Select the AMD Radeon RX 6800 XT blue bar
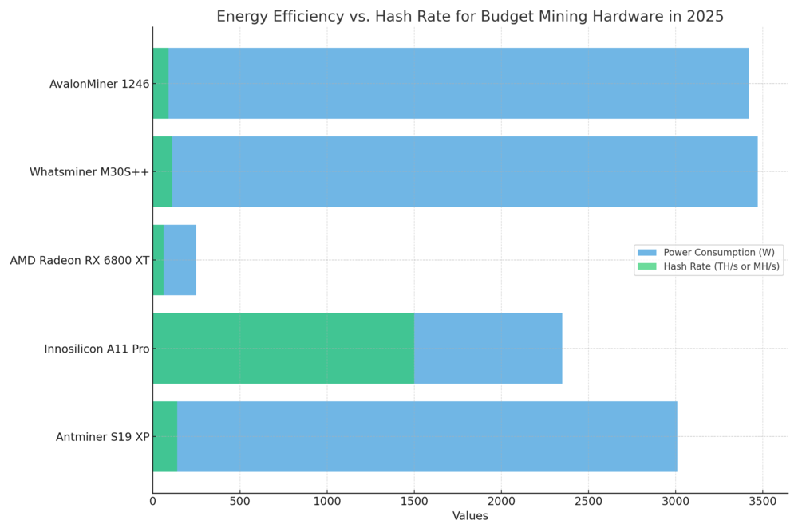This screenshot has height=532, width=798. click(180, 260)
